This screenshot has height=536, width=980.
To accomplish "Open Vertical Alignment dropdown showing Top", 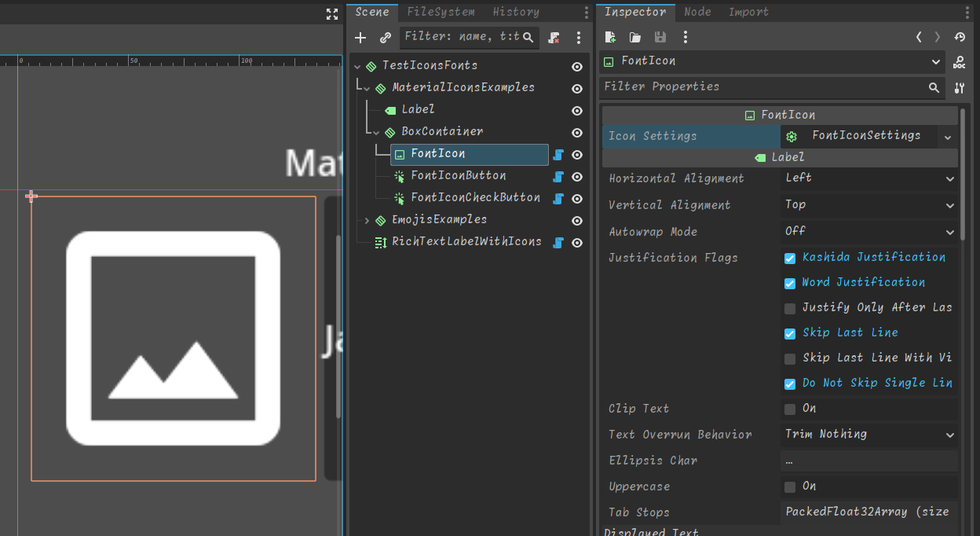I will click(x=869, y=206).
